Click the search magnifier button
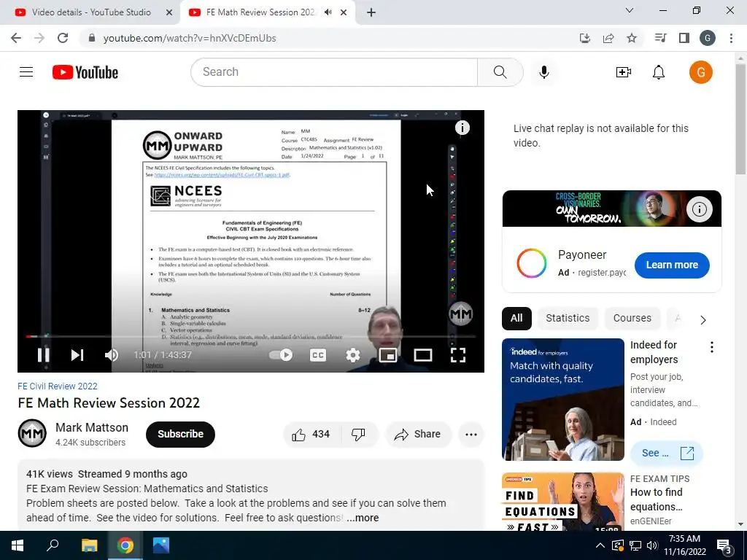Viewport: 747px width, 560px height. pyautogui.click(x=500, y=72)
